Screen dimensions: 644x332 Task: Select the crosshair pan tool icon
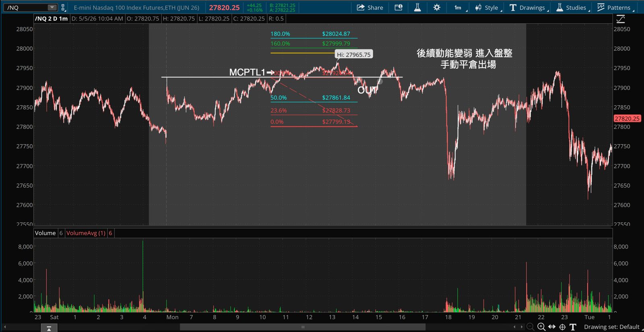pos(562,327)
